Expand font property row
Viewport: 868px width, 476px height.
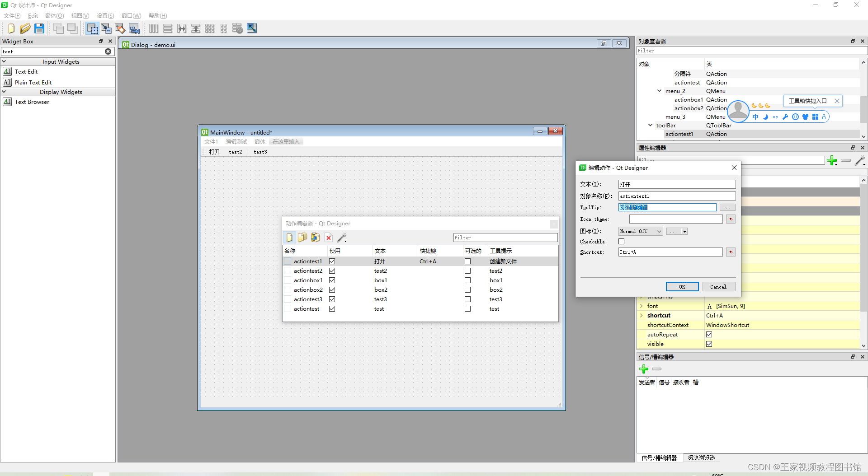(x=642, y=306)
